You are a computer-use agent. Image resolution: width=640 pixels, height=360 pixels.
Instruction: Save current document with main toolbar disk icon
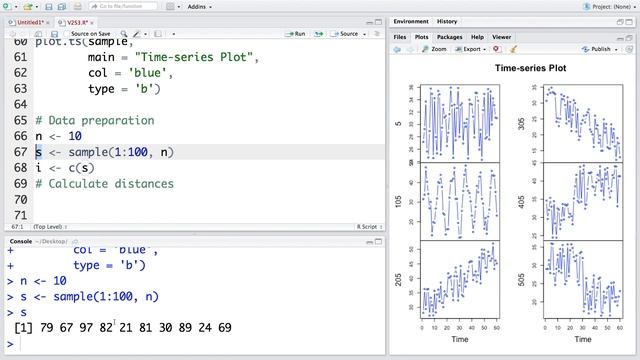(49, 7)
